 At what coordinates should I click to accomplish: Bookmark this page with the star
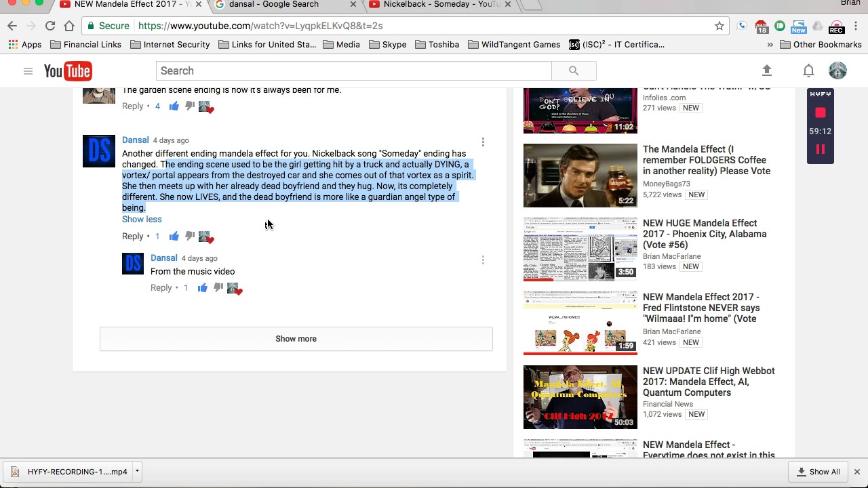click(719, 26)
